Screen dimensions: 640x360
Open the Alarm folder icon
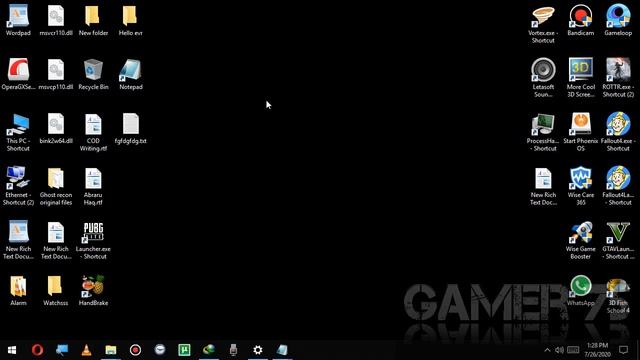coord(18,291)
